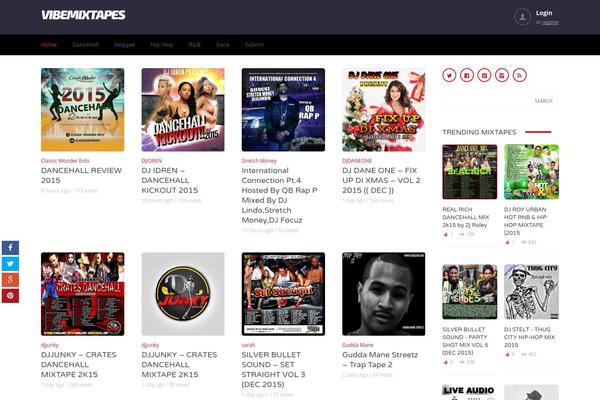
Task: Open the RSS feed circle icon
Action: 519,75
